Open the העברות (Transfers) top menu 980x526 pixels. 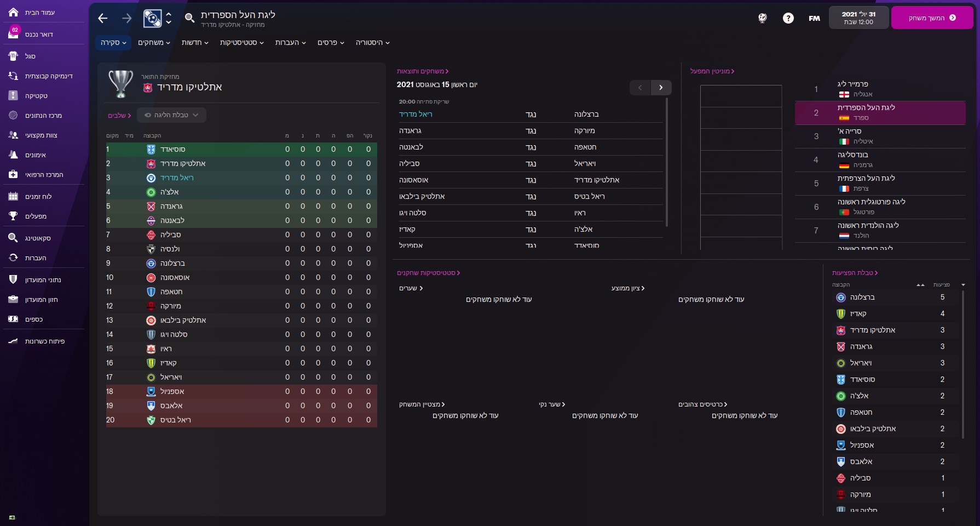tap(290, 43)
